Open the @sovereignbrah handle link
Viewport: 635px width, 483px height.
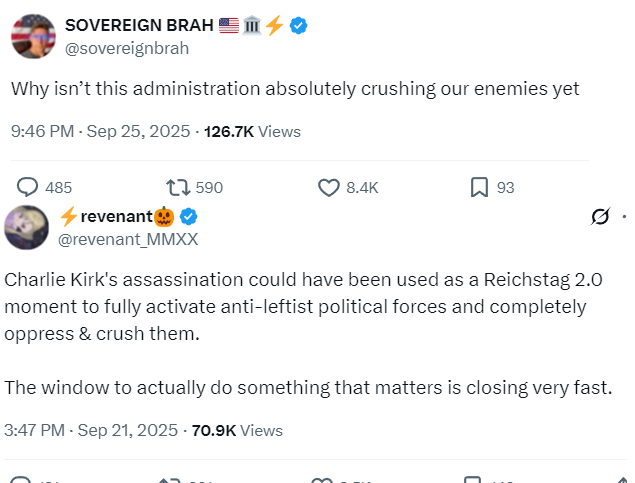126,48
